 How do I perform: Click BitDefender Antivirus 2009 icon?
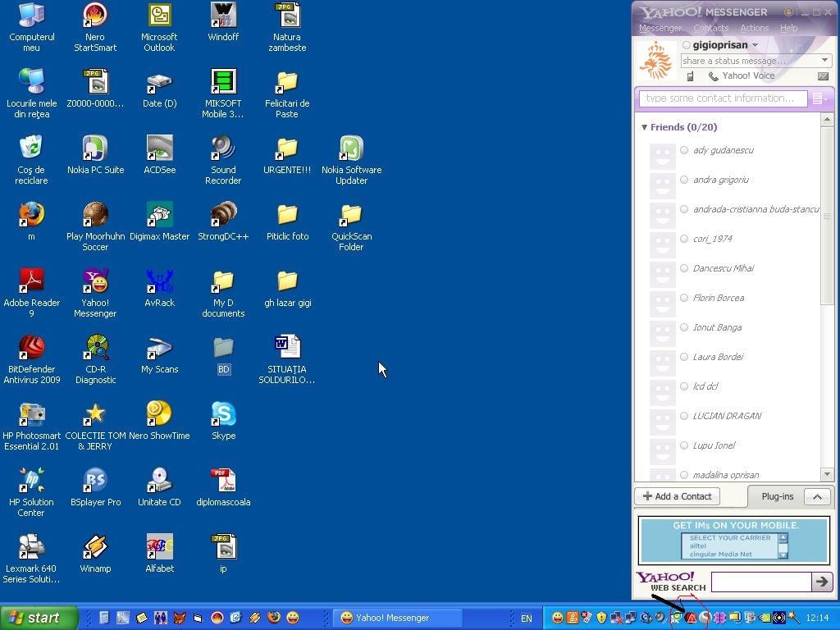32,359
